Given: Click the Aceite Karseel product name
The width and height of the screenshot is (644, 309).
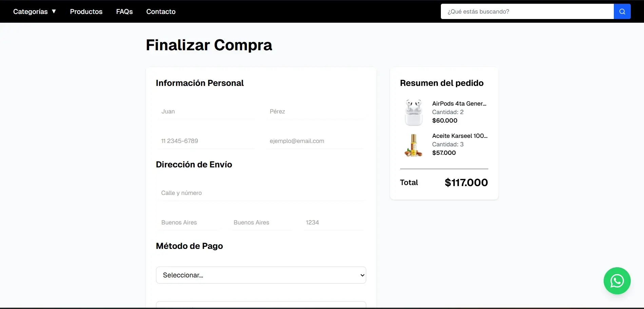Looking at the screenshot, I should (x=460, y=135).
